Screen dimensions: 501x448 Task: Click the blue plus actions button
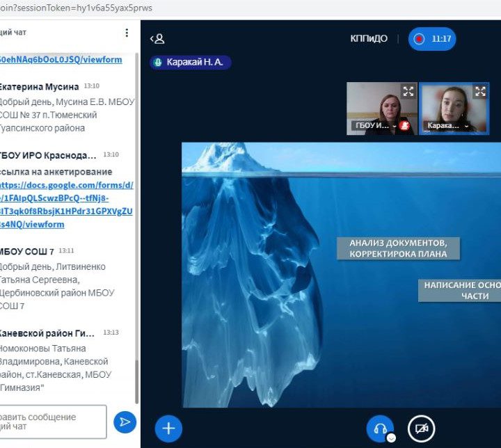coord(168,428)
